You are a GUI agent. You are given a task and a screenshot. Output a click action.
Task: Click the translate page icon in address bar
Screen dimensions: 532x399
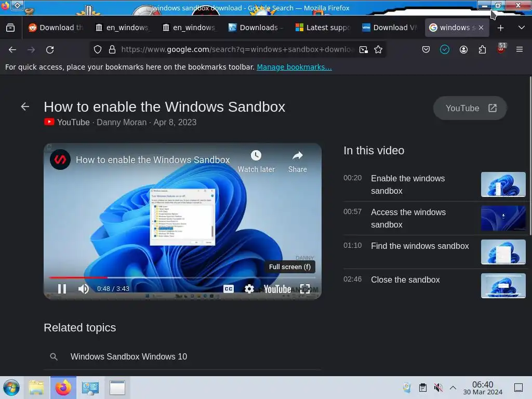(363, 49)
